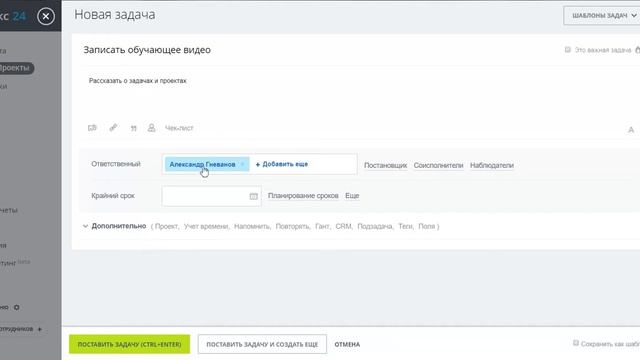Insert a quote using quotation icon
This screenshot has height=360, width=640.
133,128
